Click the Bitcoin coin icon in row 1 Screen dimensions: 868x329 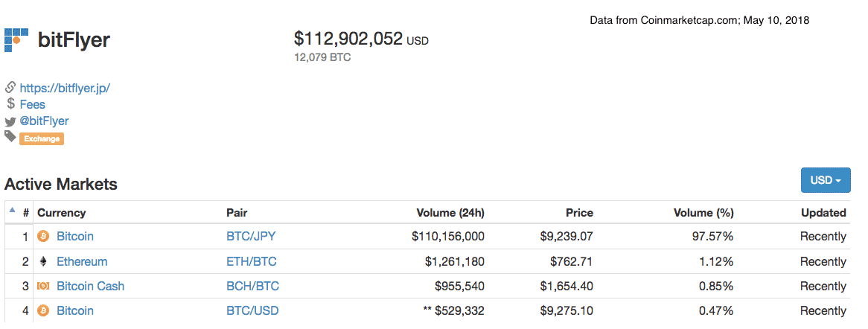[43, 237]
